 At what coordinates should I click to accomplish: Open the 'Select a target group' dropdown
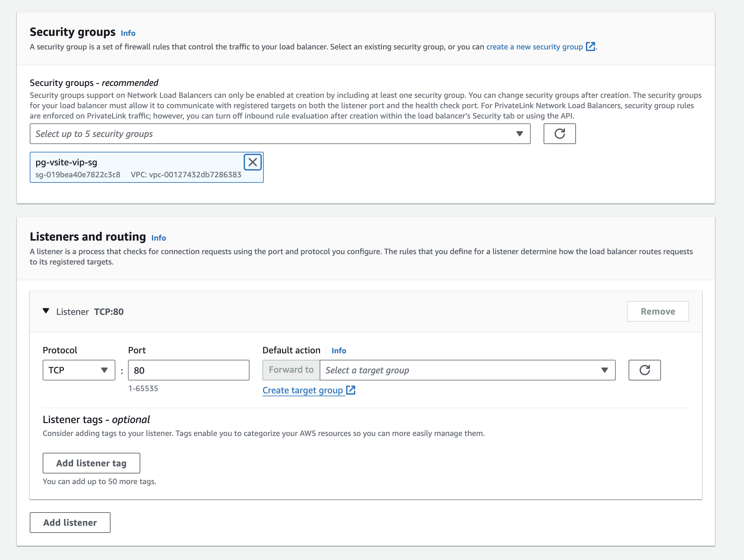point(464,370)
